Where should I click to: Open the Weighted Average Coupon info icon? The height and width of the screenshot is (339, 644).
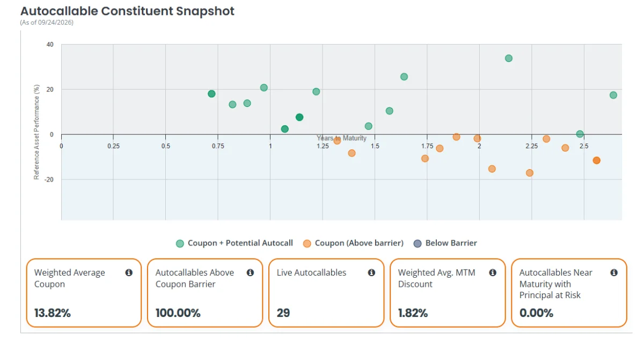pyautogui.click(x=129, y=273)
